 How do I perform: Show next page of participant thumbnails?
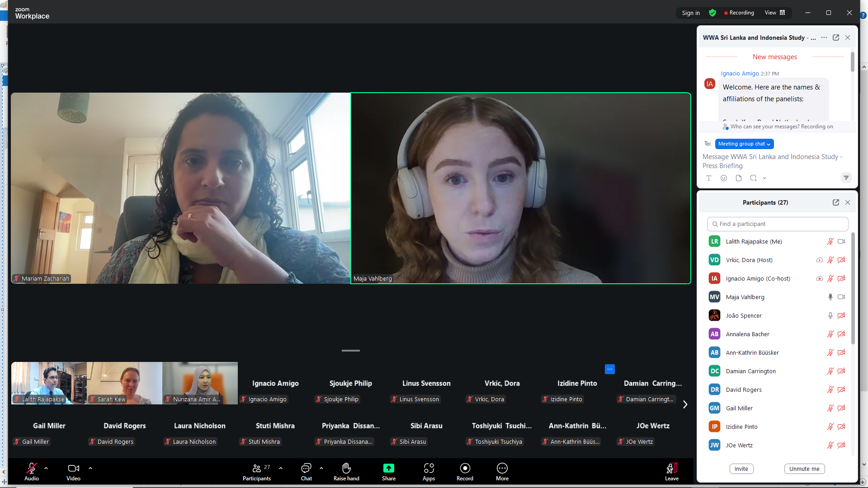click(x=685, y=404)
